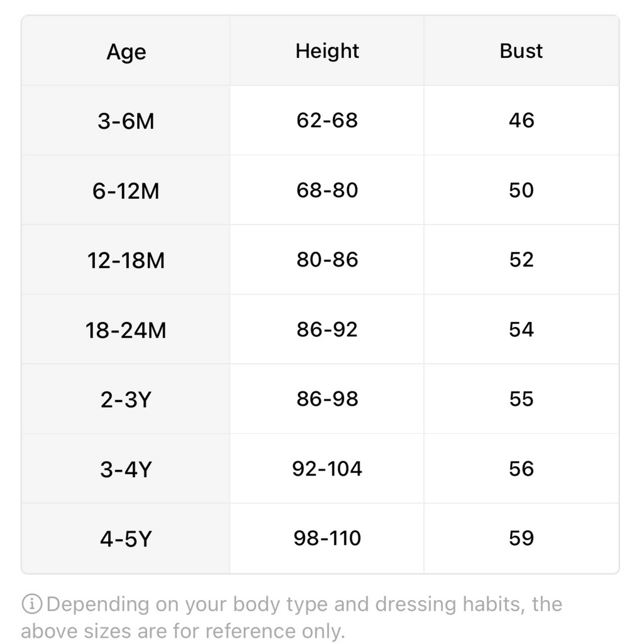Viewport: 644px width, 644px height.
Task: Click bust value 46
Action: pos(521,120)
